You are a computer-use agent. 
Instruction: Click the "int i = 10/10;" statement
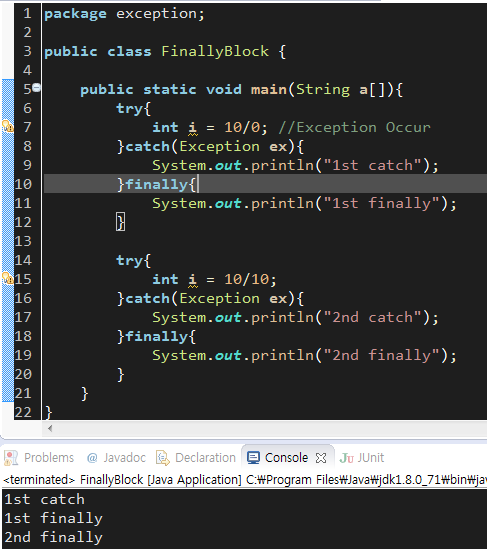(214, 279)
